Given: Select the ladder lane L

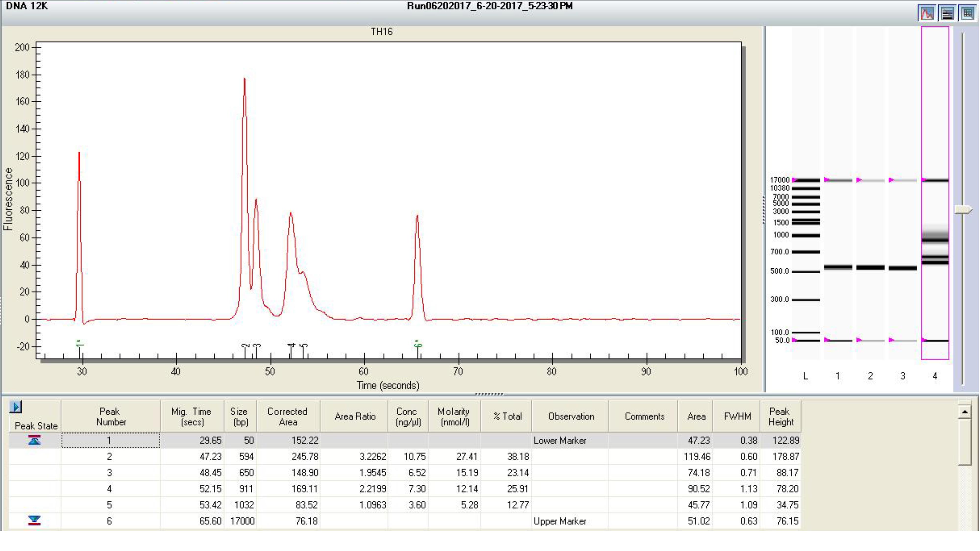Looking at the screenshot, I should point(806,193).
